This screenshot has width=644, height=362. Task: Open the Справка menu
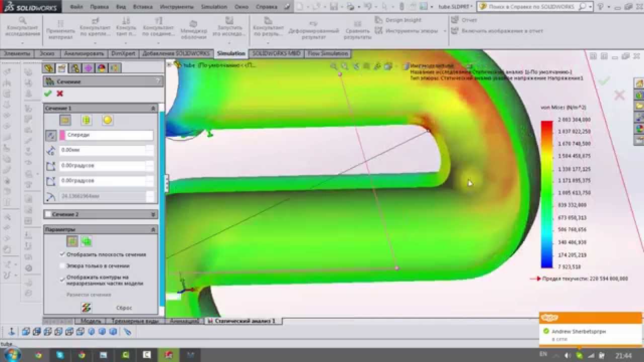266,7
